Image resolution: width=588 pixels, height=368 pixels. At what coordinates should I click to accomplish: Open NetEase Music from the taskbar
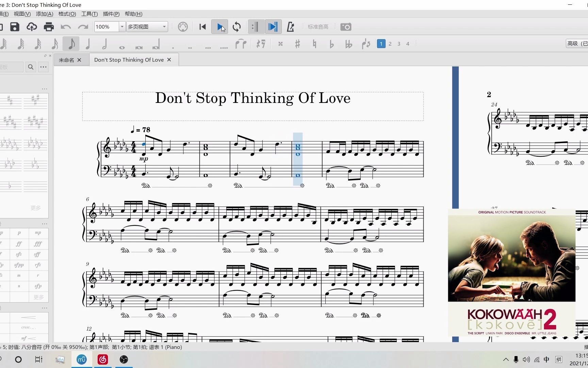click(103, 359)
